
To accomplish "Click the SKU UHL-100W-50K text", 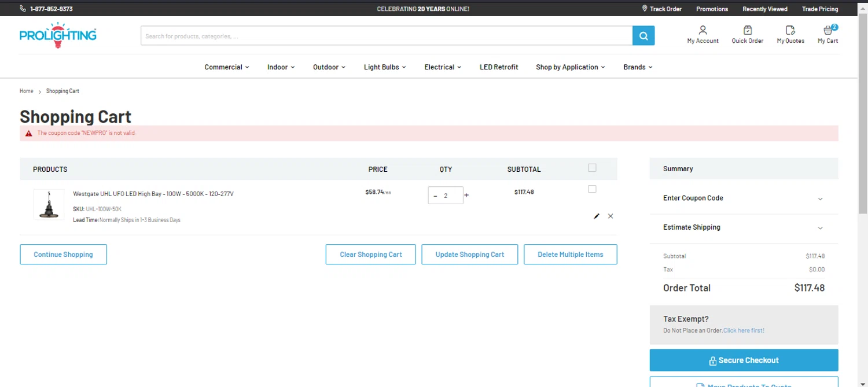I will click(x=97, y=209).
